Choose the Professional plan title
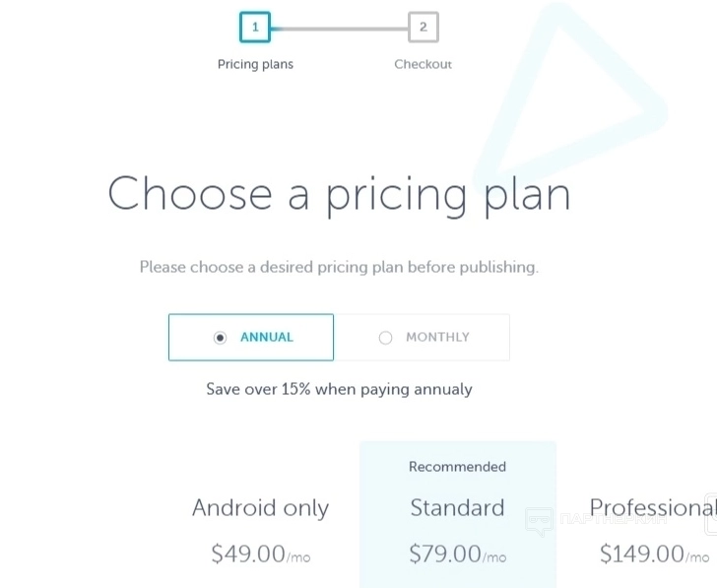717x588 pixels. pos(652,508)
